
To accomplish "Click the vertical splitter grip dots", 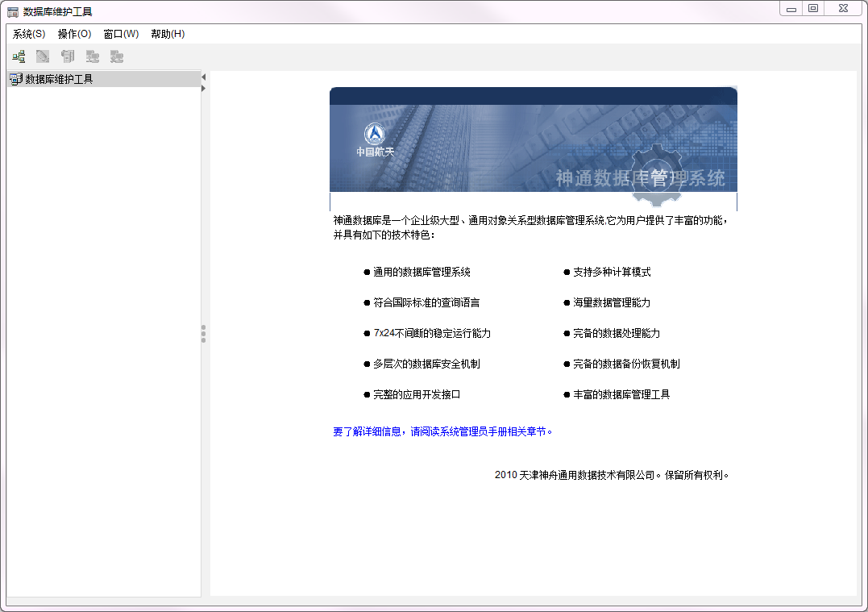I will pos(204,334).
